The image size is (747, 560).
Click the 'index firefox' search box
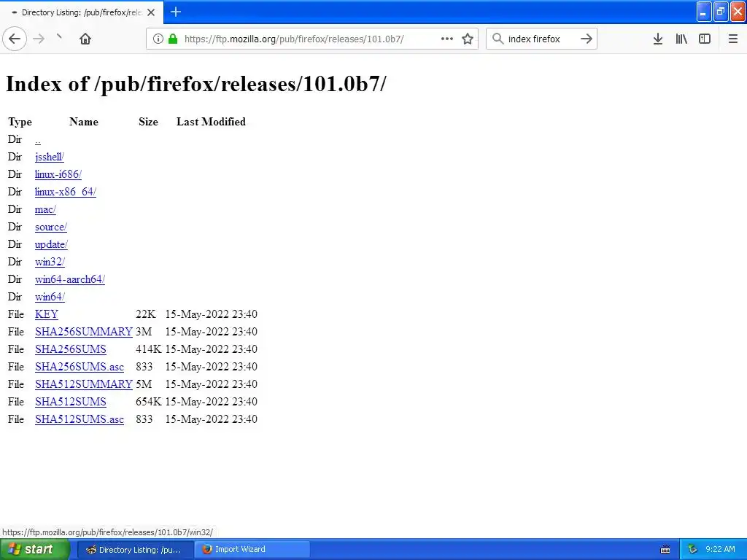(x=541, y=39)
